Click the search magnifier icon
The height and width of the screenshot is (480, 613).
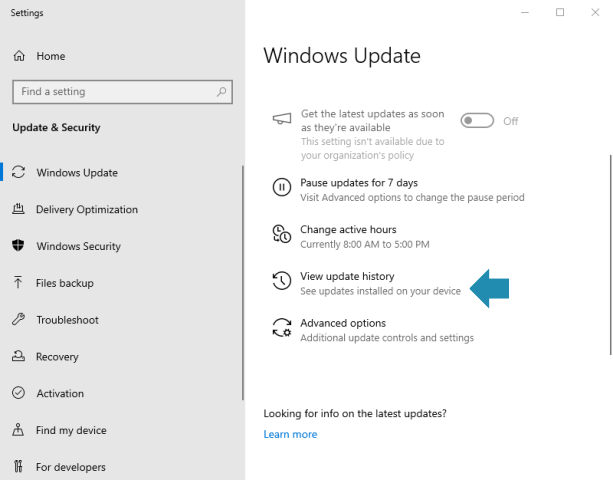point(221,92)
